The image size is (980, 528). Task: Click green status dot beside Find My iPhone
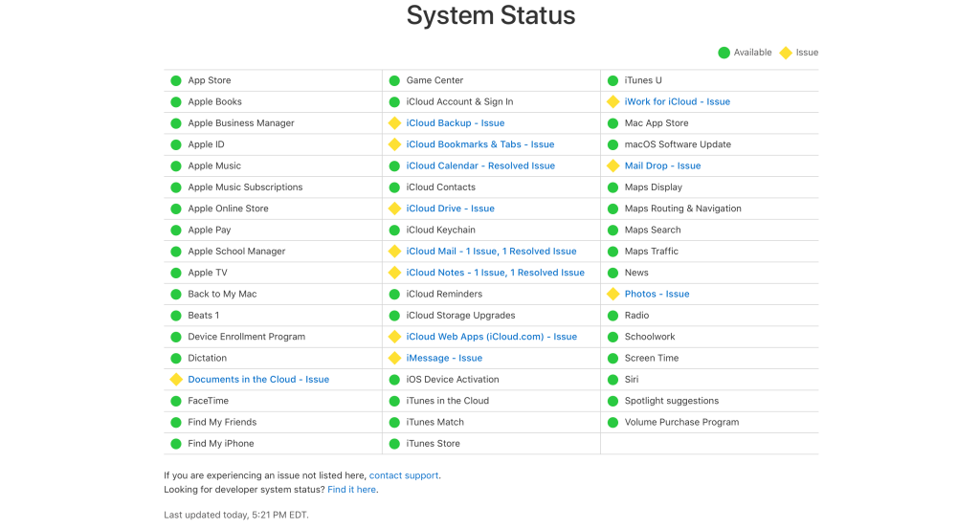tap(176, 444)
